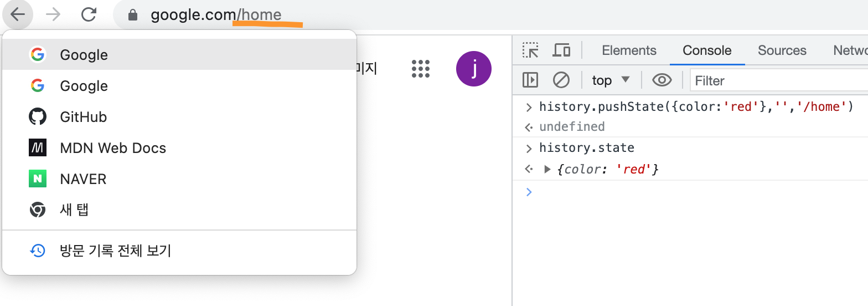Click the purple j account avatar

(x=474, y=68)
